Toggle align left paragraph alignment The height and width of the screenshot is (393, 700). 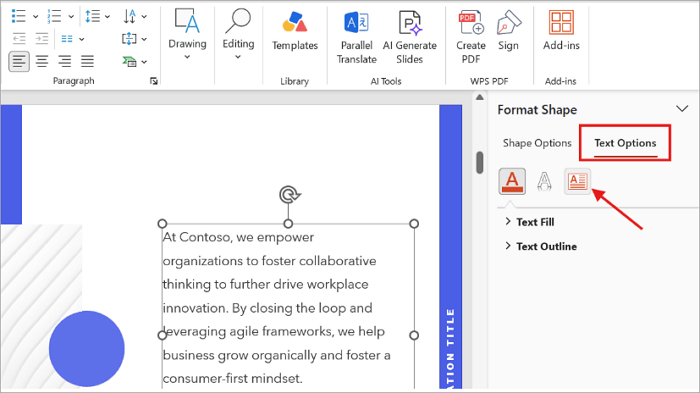click(x=19, y=61)
